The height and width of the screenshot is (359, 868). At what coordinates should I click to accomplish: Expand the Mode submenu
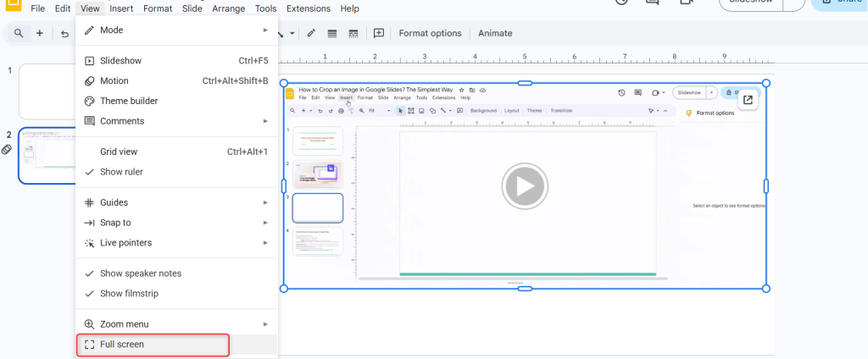176,30
